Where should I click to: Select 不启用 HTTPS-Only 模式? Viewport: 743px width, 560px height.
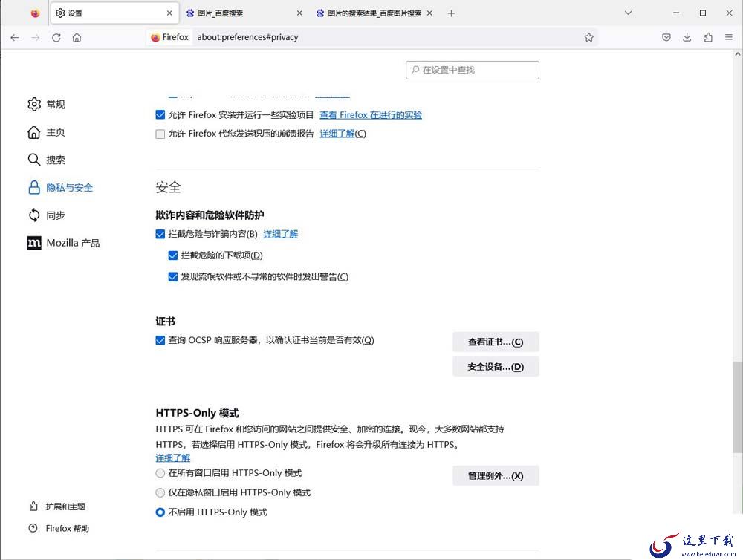tap(160, 512)
